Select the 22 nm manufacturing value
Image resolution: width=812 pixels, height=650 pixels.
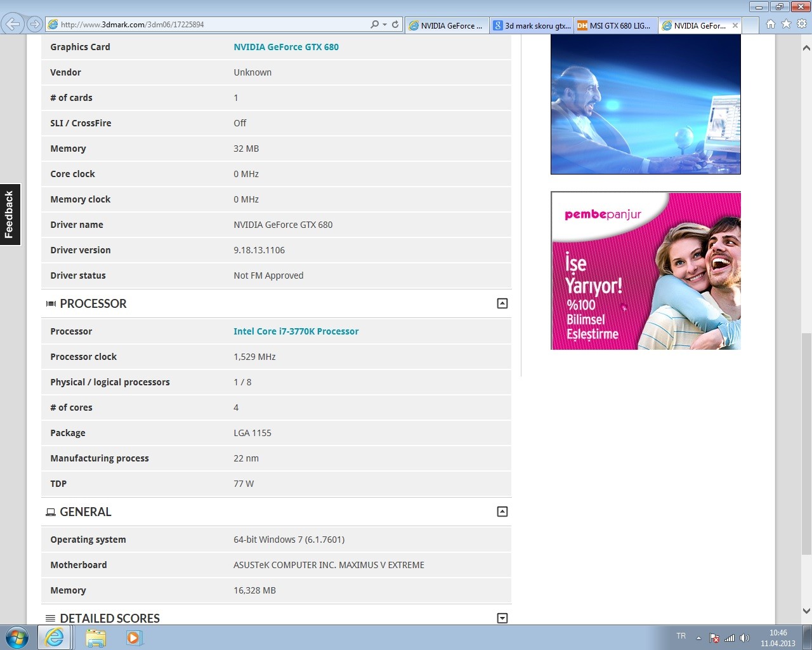coord(246,458)
